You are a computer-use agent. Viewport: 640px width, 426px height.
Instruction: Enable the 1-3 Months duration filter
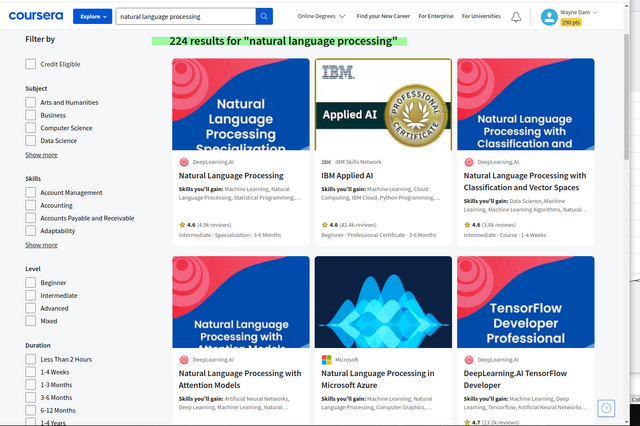tap(31, 384)
